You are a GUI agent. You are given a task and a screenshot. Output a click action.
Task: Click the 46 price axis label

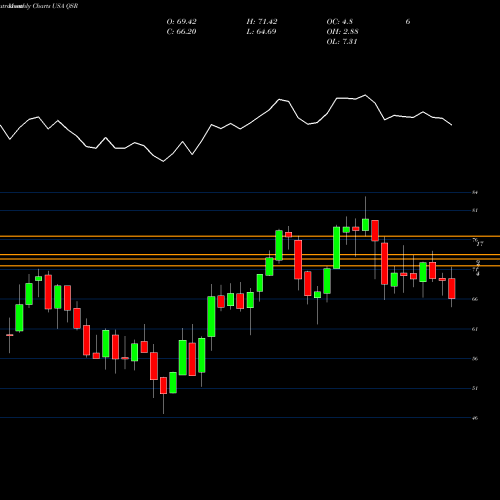pyautogui.click(x=475, y=418)
